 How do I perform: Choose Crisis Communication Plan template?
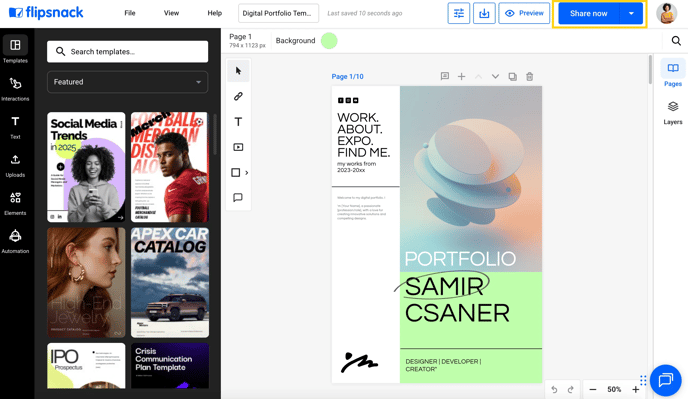click(x=170, y=366)
